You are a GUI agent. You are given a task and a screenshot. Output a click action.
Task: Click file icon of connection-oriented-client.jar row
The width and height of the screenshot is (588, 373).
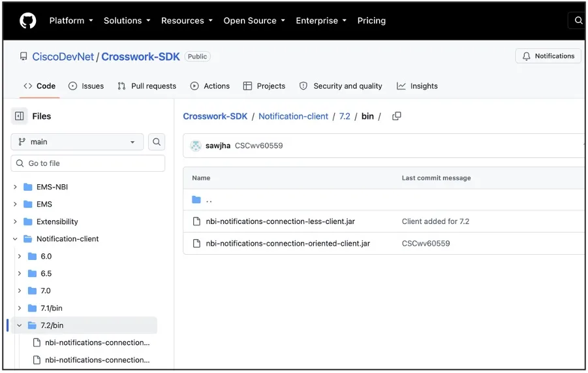coord(196,244)
